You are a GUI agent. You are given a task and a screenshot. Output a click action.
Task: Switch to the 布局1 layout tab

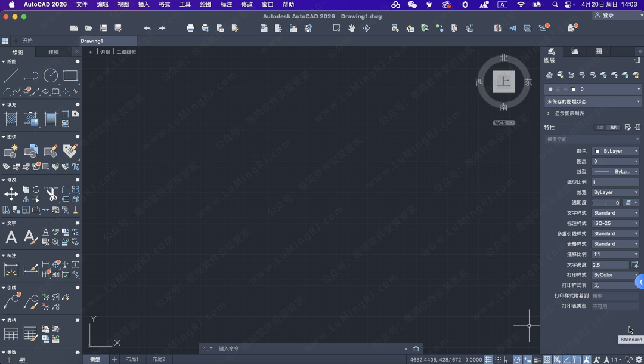pyautogui.click(x=132, y=359)
